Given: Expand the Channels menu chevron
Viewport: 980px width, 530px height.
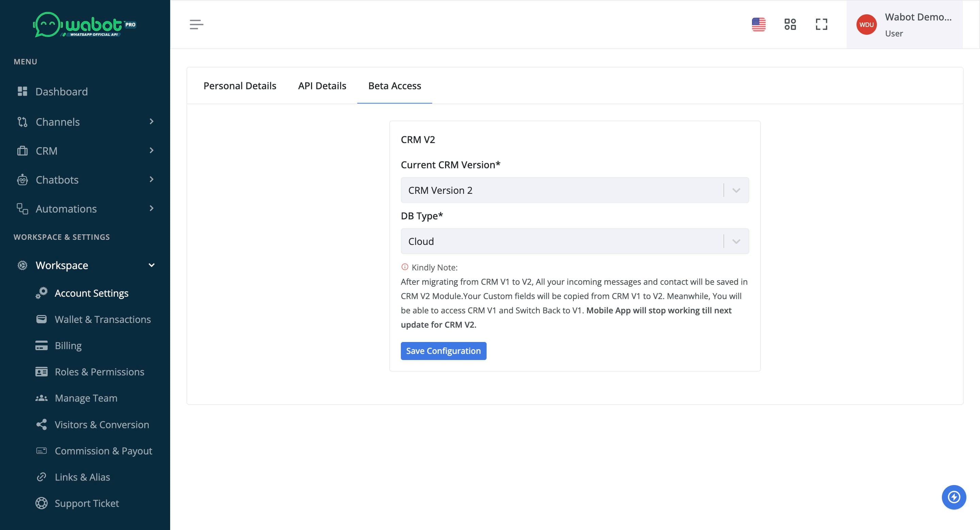Looking at the screenshot, I should click(x=151, y=122).
